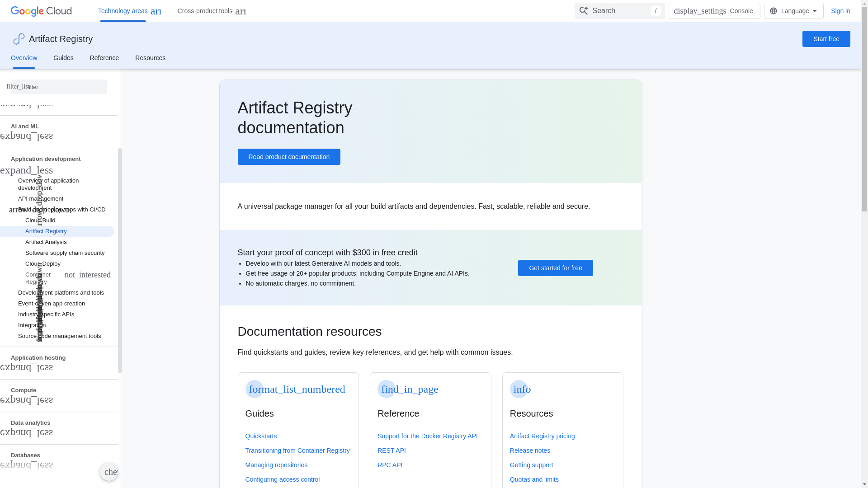The height and width of the screenshot is (488, 868).
Task: Click the Artifact Registry product icon
Action: [x=19, y=39]
